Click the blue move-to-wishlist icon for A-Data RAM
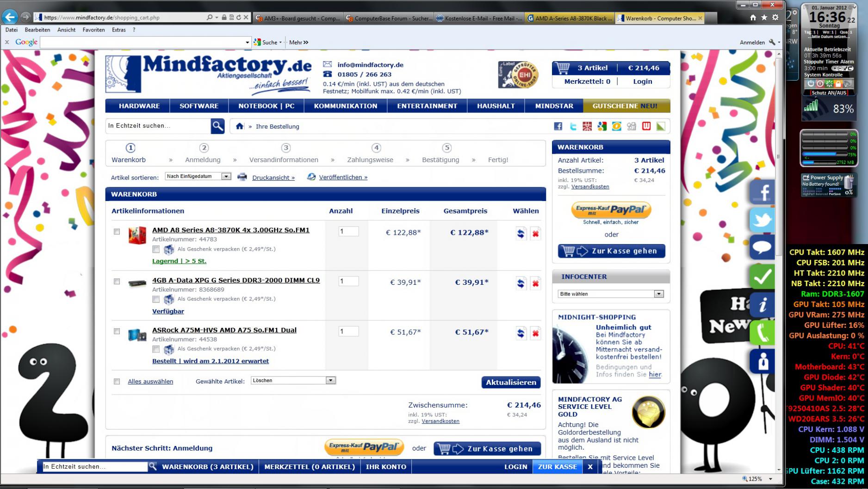This screenshot has width=868, height=489. (x=521, y=283)
